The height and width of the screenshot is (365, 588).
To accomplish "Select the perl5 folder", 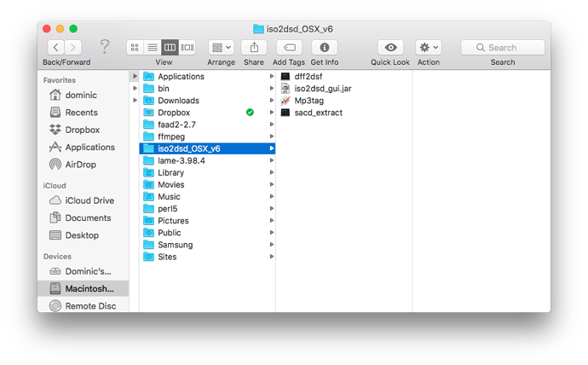I will coord(207,209).
